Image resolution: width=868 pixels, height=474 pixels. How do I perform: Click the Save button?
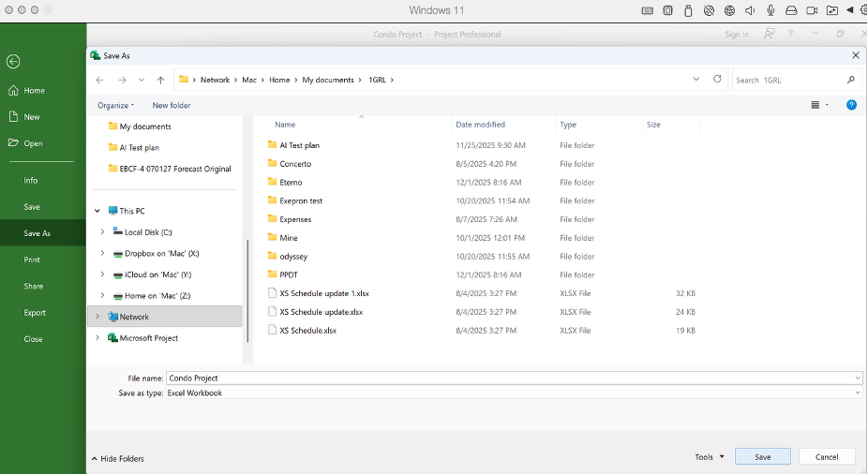pos(763,457)
